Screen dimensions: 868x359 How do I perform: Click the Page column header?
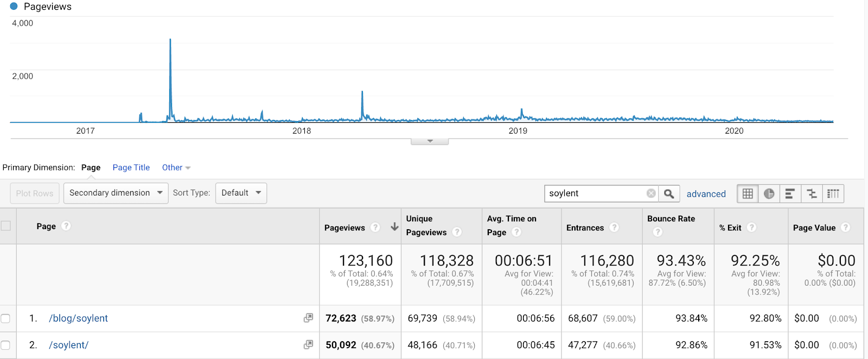coord(46,226)
